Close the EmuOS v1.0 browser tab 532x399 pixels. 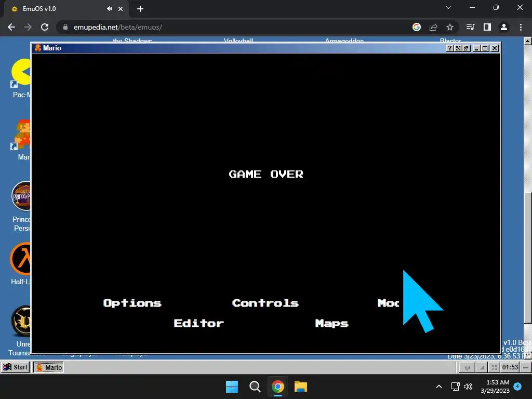(121, 9)
